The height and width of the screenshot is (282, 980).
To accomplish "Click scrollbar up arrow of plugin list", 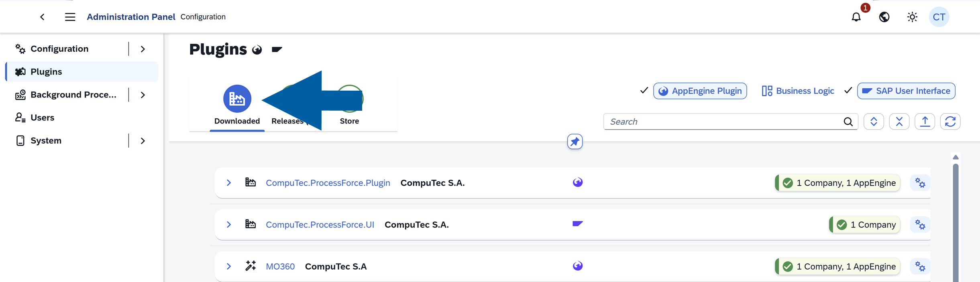I will tap(956, 157).
